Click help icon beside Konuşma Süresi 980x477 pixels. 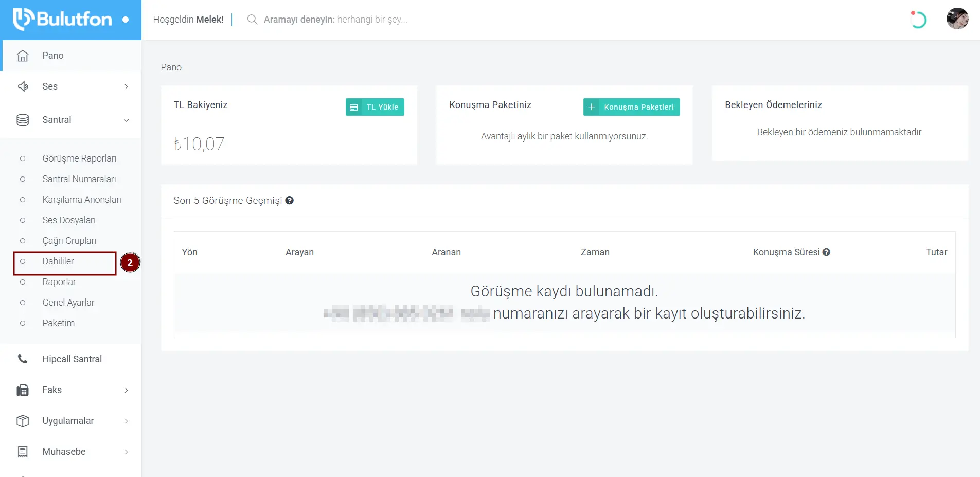(x=826, y=252)
